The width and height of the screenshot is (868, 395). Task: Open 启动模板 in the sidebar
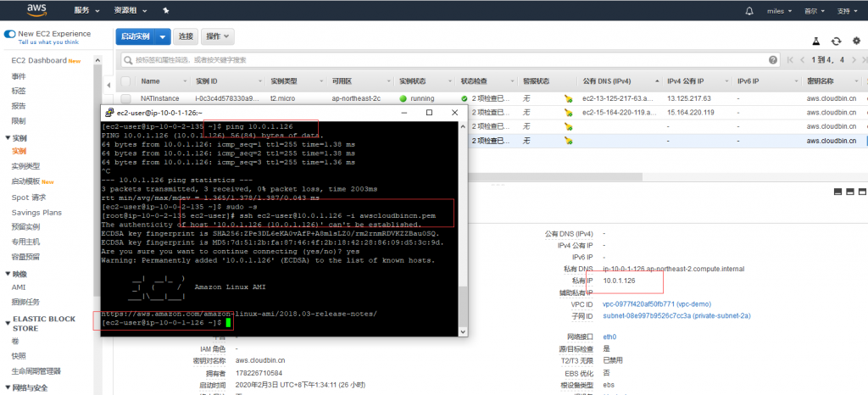25,181
